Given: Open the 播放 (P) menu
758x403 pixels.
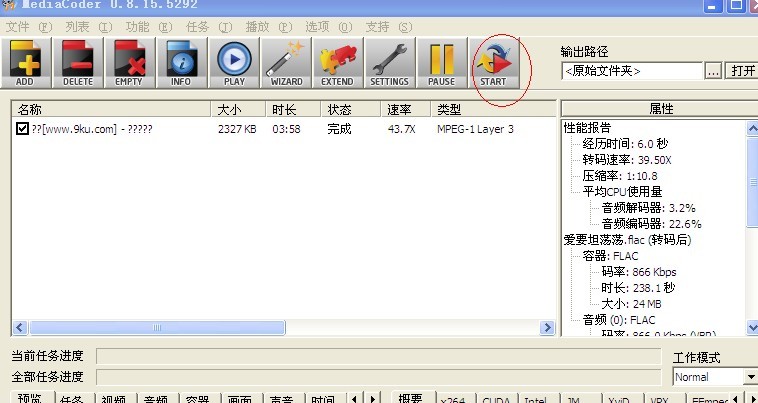Looking at the screenshot, I should [269, 27].
